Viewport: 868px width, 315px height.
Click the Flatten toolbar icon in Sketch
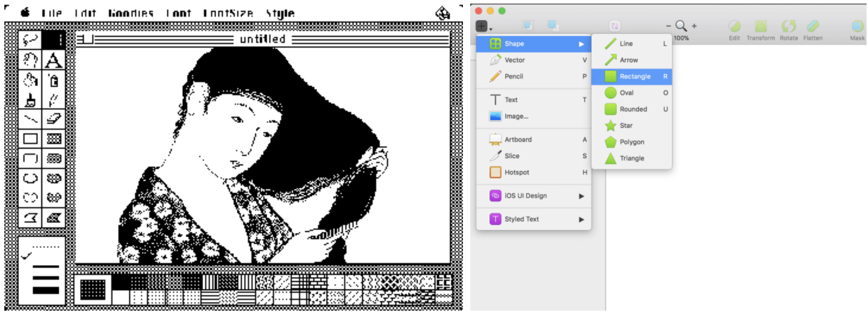pyautogui.click(x=813, y=26)
